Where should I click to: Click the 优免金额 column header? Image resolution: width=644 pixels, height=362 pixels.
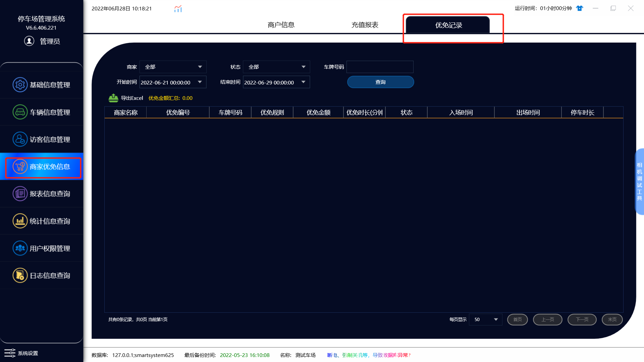coord(318,112)
